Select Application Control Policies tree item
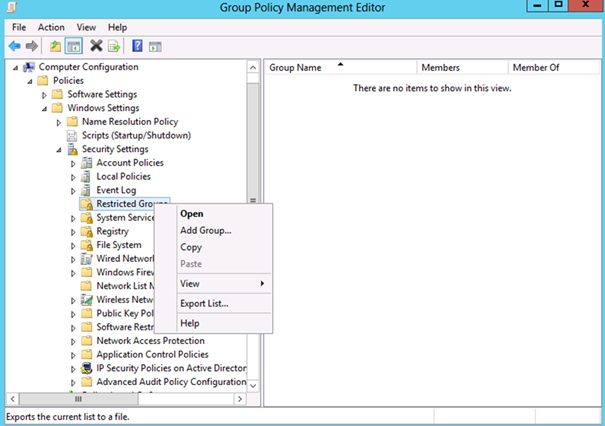The image size is (605, 426). pos(152,355)
